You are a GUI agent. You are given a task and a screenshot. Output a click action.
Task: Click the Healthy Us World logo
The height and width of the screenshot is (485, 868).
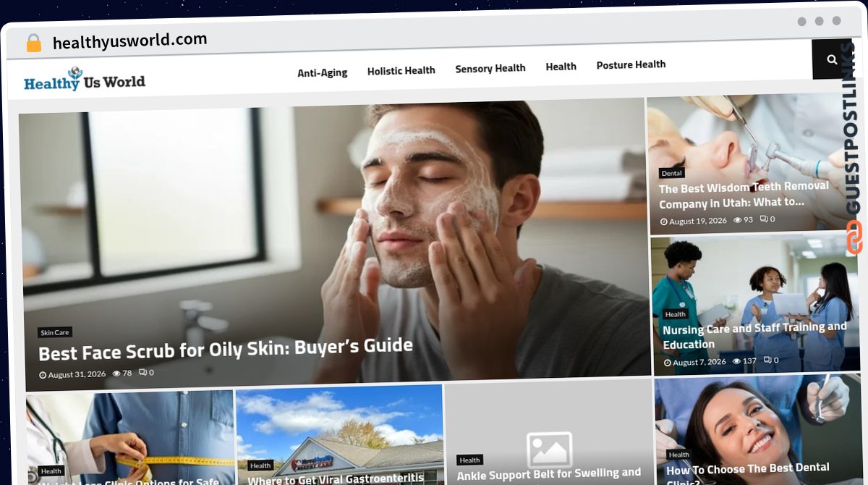(85, 80)
